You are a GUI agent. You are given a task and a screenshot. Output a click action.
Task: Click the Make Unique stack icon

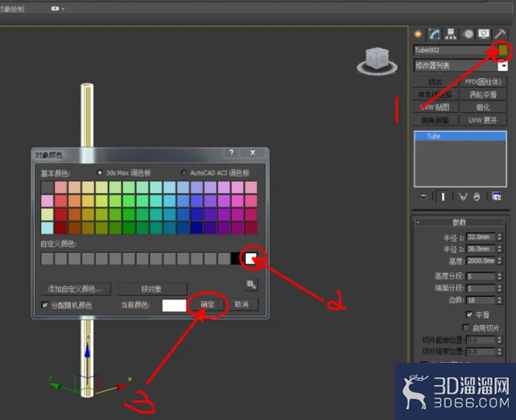pyautogui.click(x=463, y=196)
